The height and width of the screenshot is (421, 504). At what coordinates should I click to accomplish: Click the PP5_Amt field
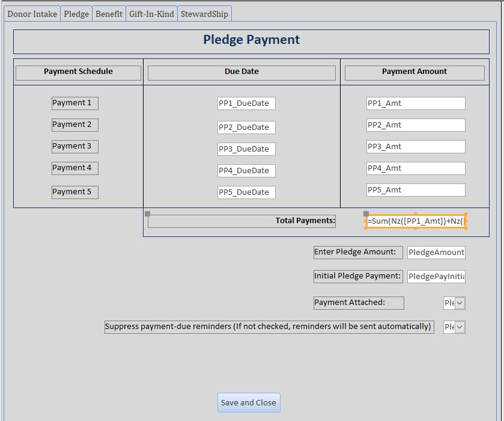[x=416, y=190]
